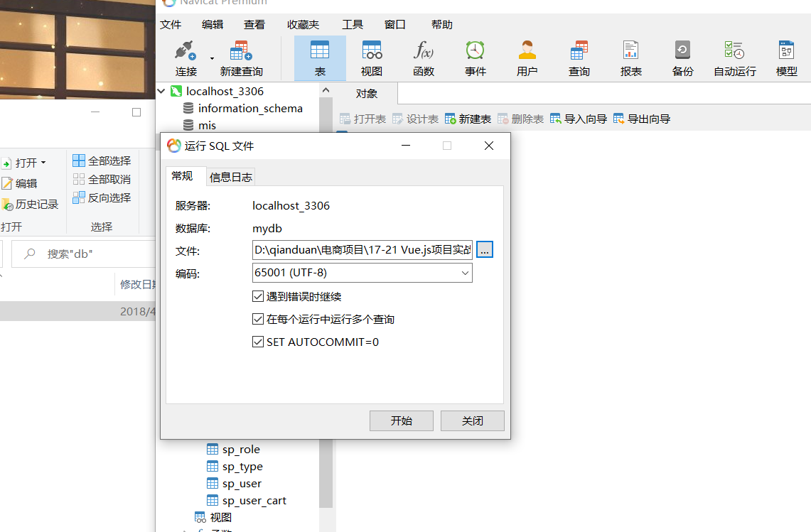811x532 pixels.
Task: Select the sp_role table
Action: pos(241,450)
